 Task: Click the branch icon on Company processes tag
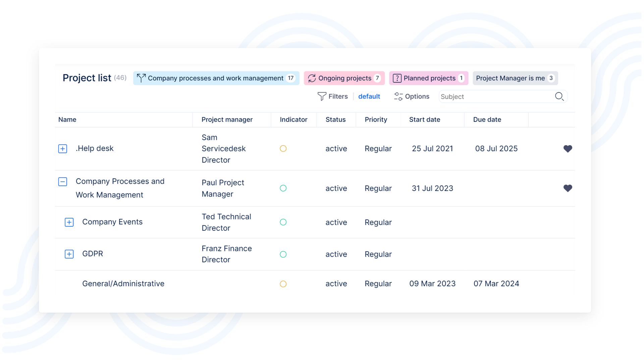coord(141,78)
